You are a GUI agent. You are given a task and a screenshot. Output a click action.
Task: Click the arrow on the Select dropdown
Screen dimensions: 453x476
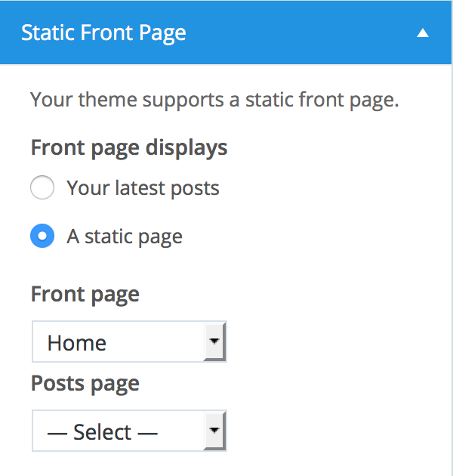coord(215,431)
